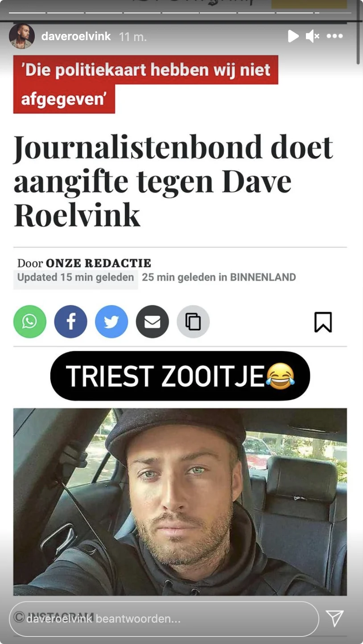Click the selfie photo in the article

(x=180, y=502)
